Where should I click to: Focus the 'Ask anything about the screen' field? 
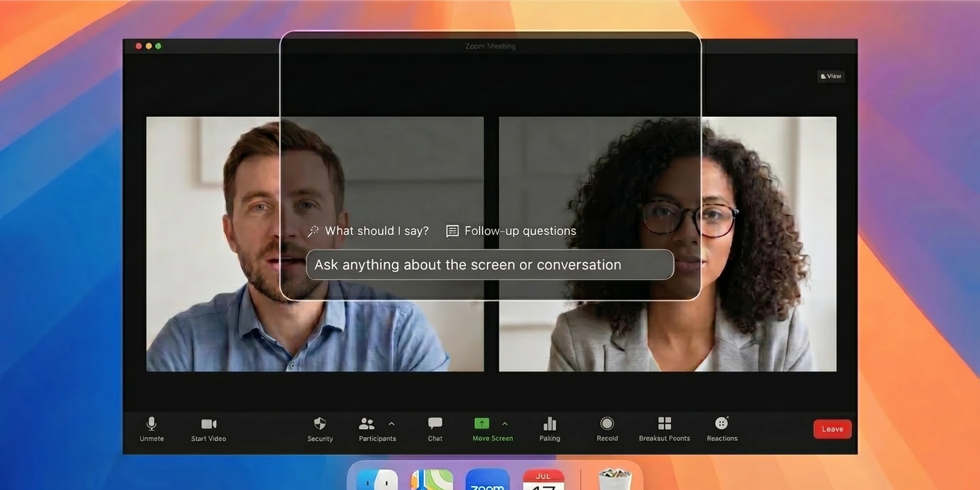coord(490,265)
